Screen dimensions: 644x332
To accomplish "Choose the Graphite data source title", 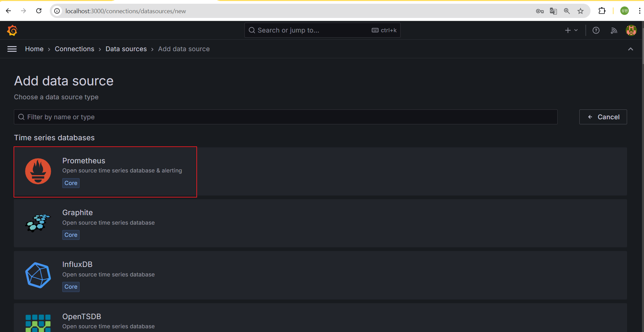I will 78,212.
